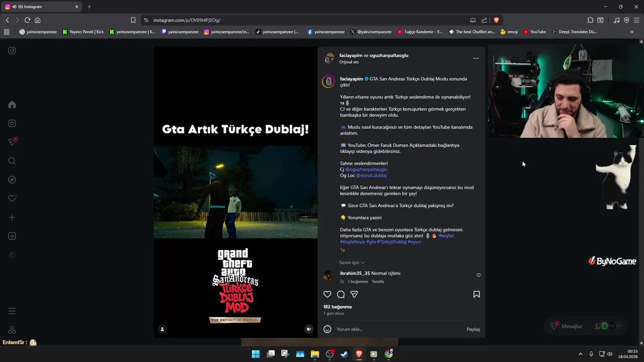Click the Brave shields icon in address bar
This screenshot has height=362, width=644.
[x=496, y=20]
